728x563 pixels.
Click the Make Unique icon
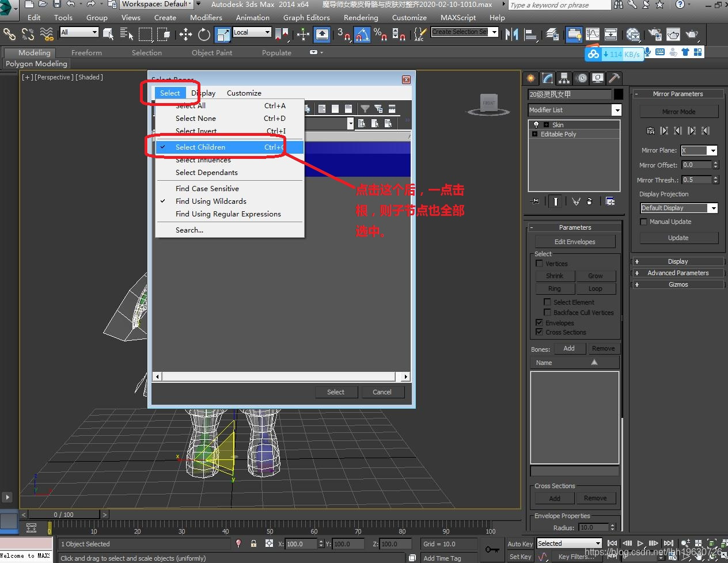pos(576,201)
